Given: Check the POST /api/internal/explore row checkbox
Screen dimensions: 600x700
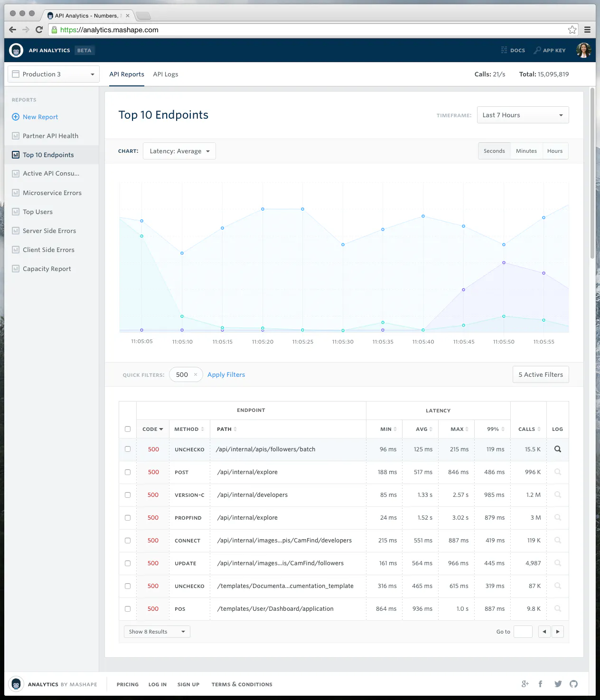Looking at the screenshot, I should tap(128, 472).
